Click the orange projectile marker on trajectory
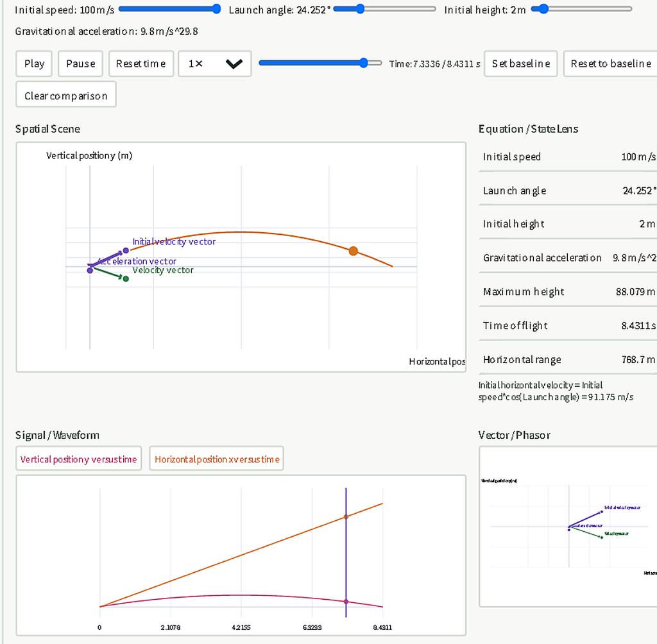657x644 pixels. click(354, 251)
